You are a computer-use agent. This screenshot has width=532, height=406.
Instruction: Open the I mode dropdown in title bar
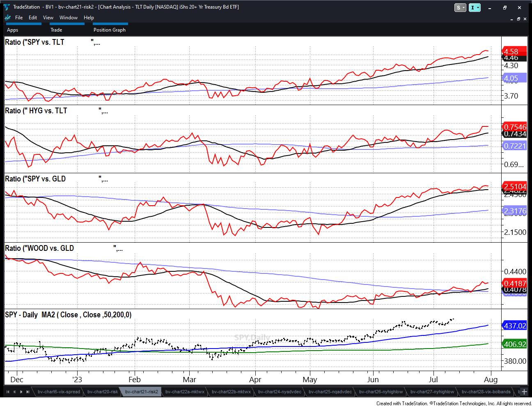pos(475,7)
